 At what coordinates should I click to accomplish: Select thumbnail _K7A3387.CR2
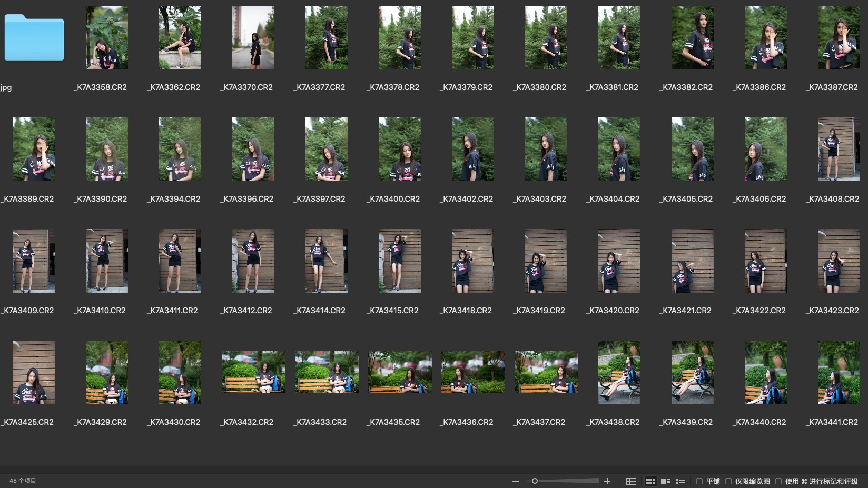click(839, 38)
